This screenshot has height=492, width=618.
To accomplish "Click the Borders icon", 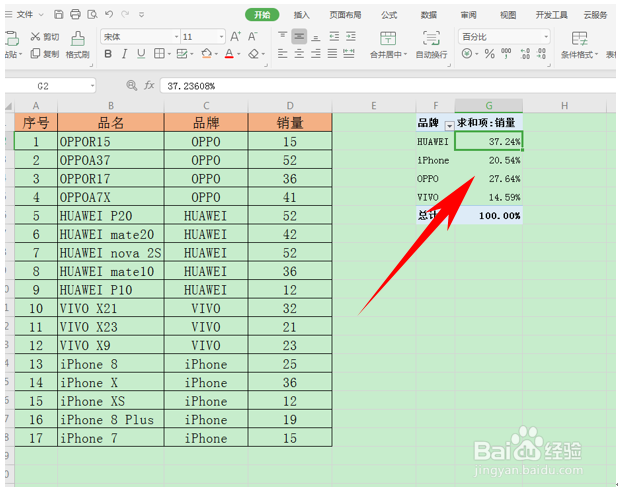I will pyautogui.click(x=159, y=54).
